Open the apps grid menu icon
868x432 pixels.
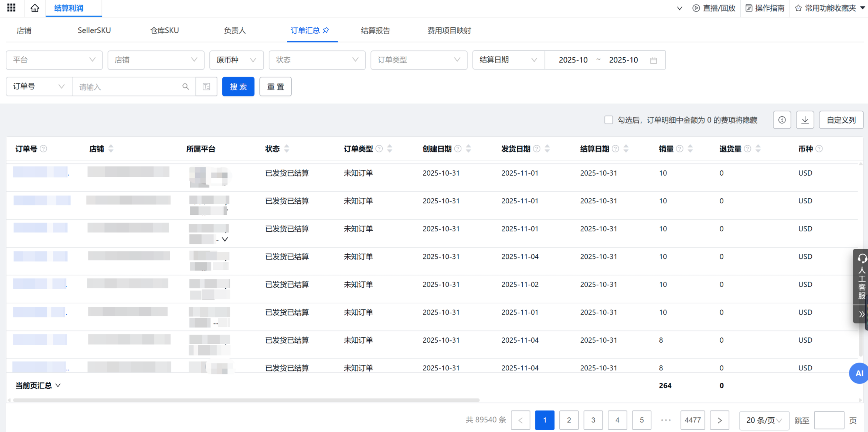click(12, 8)
